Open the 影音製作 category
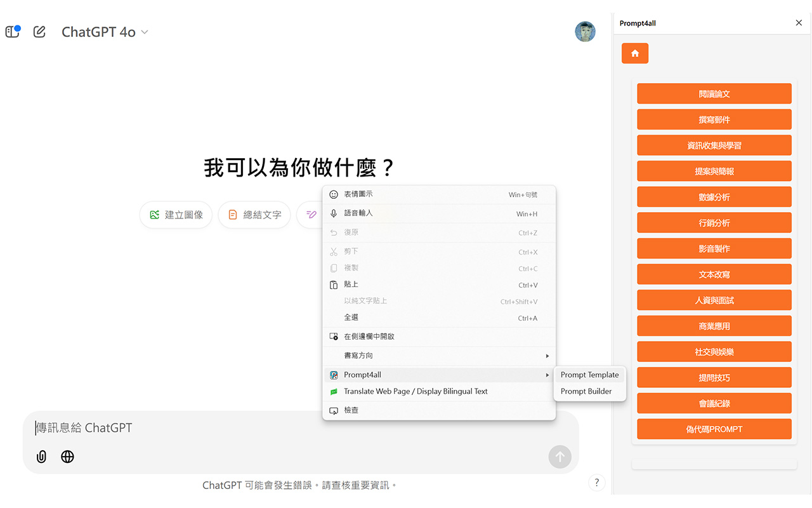The image size is (812, 508). (x=714, y=248)
